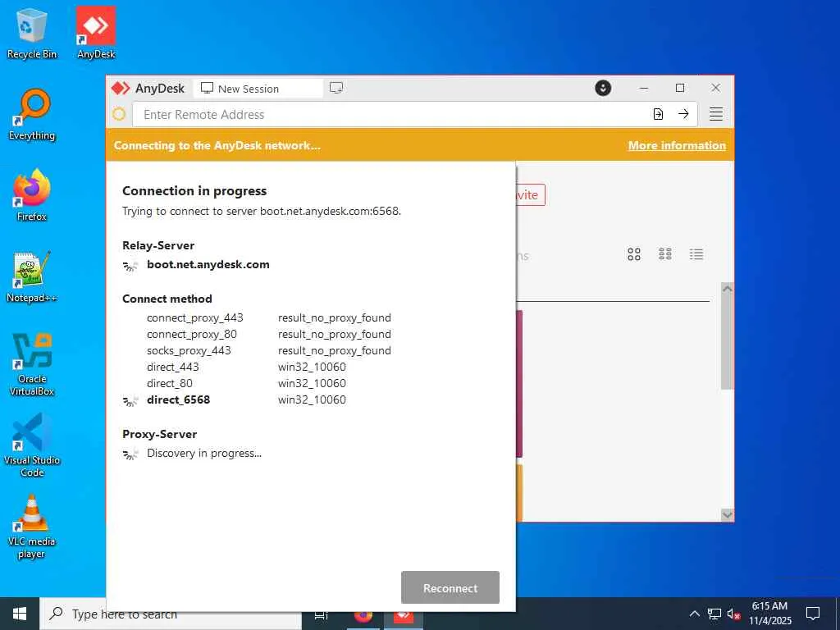Click the AnyDesk logo in title bar
This screenshot has height=630, width=840.
coord(121,89)
